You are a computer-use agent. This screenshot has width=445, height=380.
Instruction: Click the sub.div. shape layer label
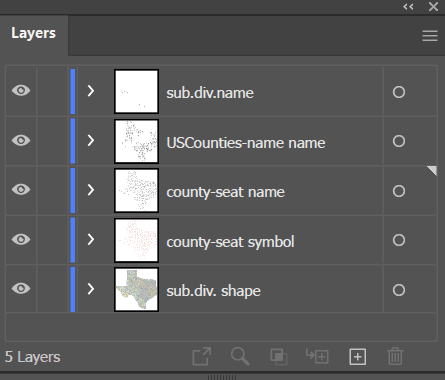point(214,291)
